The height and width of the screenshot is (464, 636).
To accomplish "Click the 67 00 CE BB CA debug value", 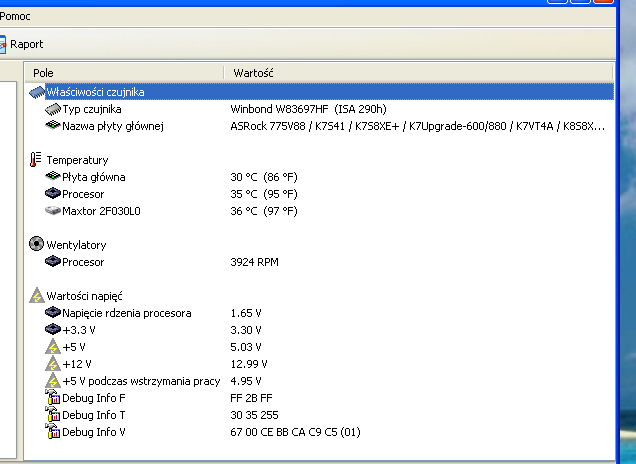I will [x=295, y=432].
